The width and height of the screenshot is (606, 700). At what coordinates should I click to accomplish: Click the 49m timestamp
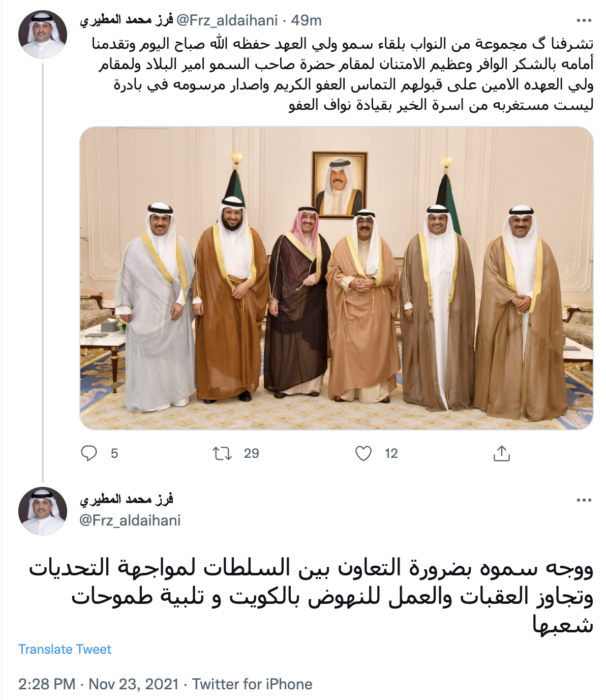(x=306, y=20)
